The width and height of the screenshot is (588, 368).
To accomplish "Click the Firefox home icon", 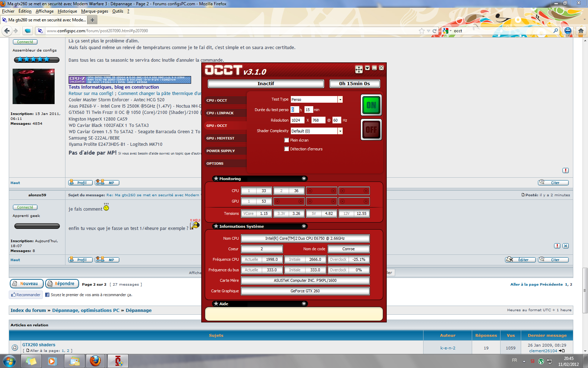I will (581, 31).
